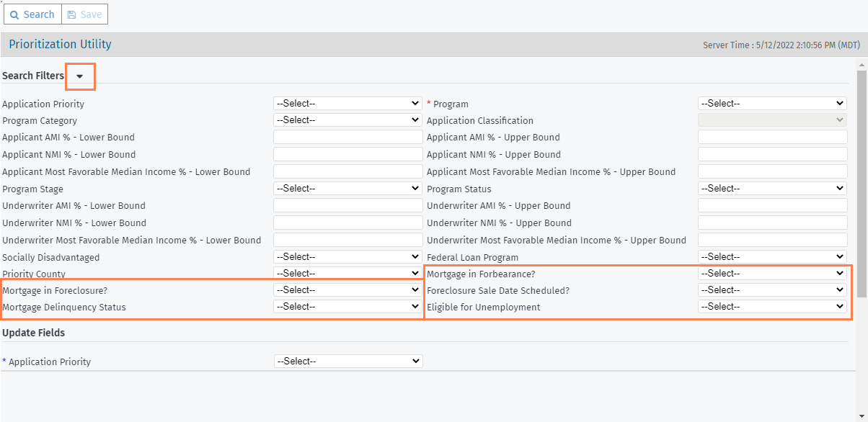Click the Applicant AMI % Lower Bound field
Image resolution: width=868 pixels, height=422 pixels.
(347, 137)
